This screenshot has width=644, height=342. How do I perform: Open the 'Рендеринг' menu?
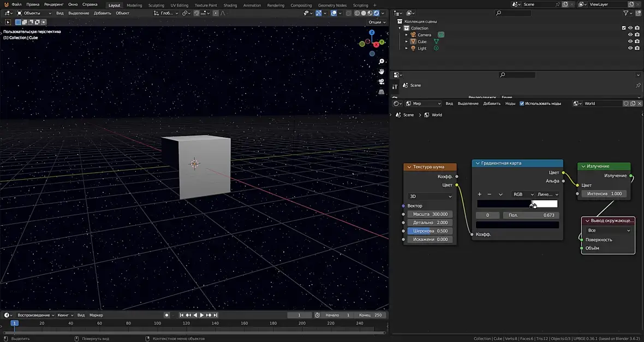point(54,4)
